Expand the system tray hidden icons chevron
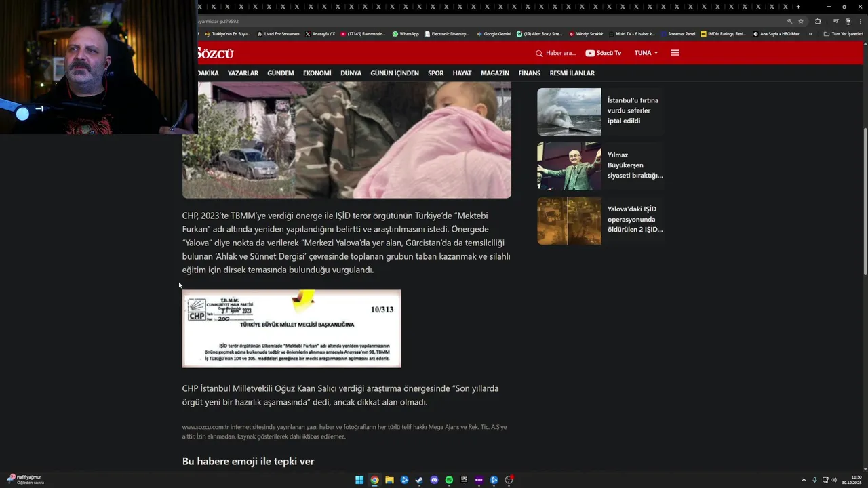The height and width of the screenshot is (488, 868). point(804,480)
